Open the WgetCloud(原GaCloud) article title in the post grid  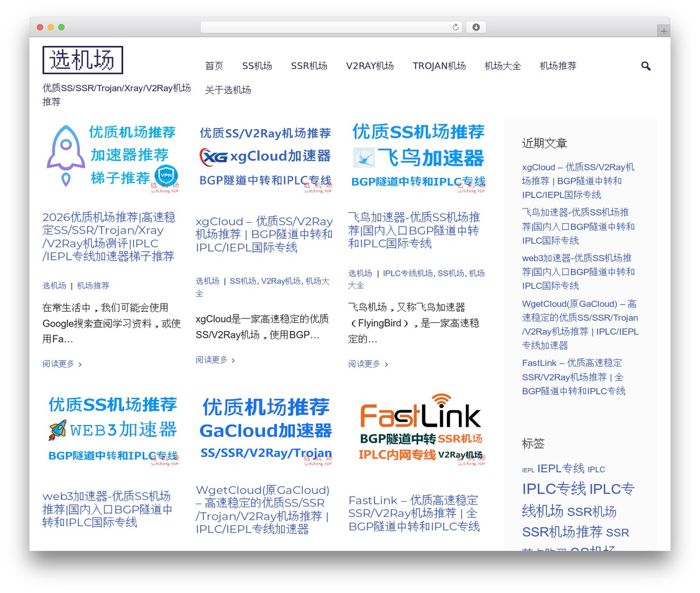pyautogui.click(x=262, y=509)
